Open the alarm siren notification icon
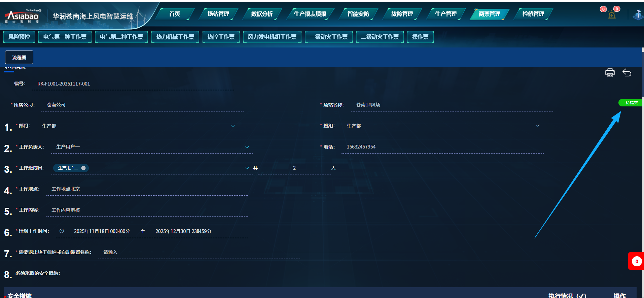 (x=611, y=15)
